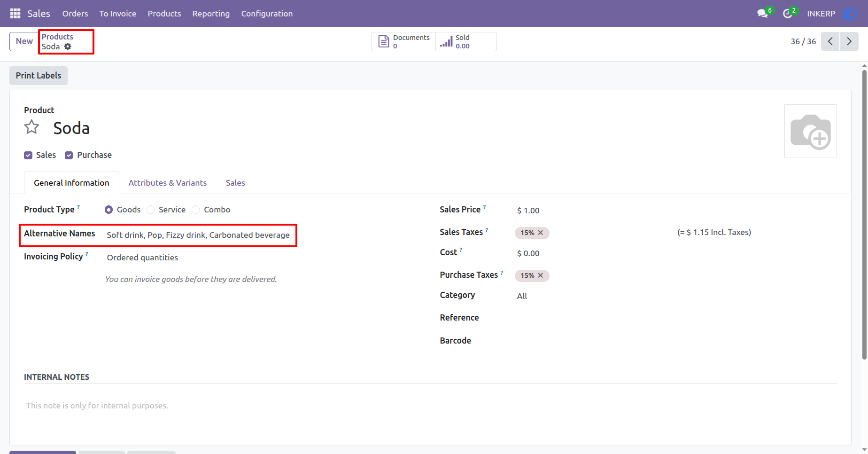Show Product Type help tooltip
The width and height of the screenshot is (868, 454).
(x=78, y=207)
